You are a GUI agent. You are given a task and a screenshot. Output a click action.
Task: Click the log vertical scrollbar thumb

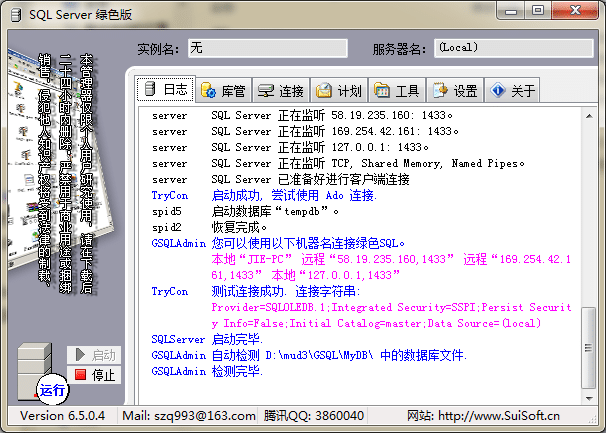click(589, 348)
